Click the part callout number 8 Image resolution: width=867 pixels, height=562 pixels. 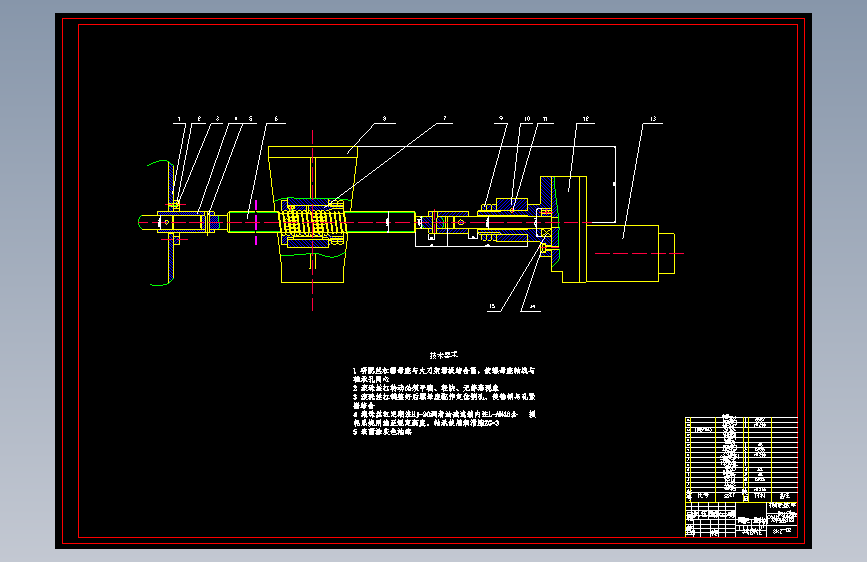pos(384,119)
